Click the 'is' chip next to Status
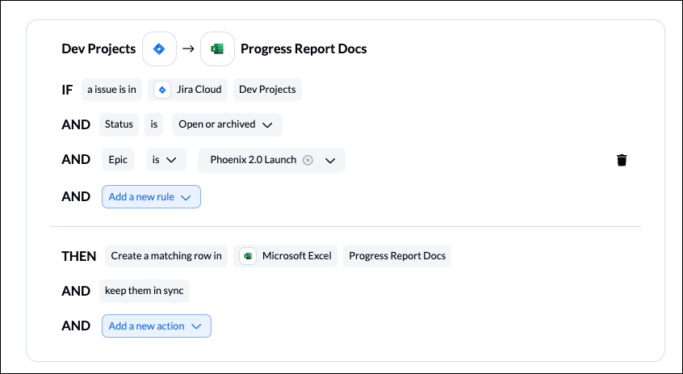 [154, 125]
